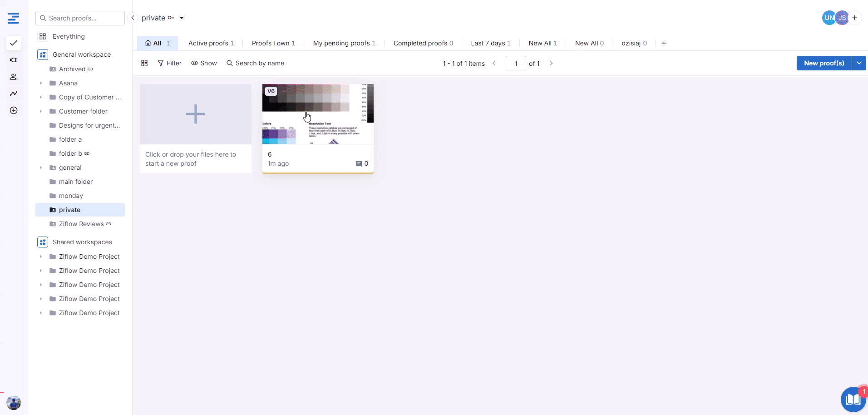Switch layout with the grid view icon
Image resolution: width=868 pixels, height=415 pixels.
coord(144,63)
